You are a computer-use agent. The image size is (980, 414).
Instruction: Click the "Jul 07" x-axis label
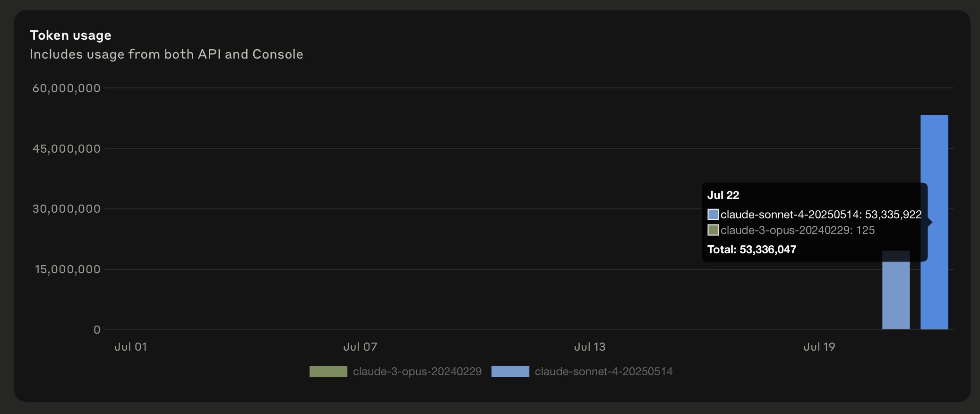pyautogui.click(x=360, y=347)
